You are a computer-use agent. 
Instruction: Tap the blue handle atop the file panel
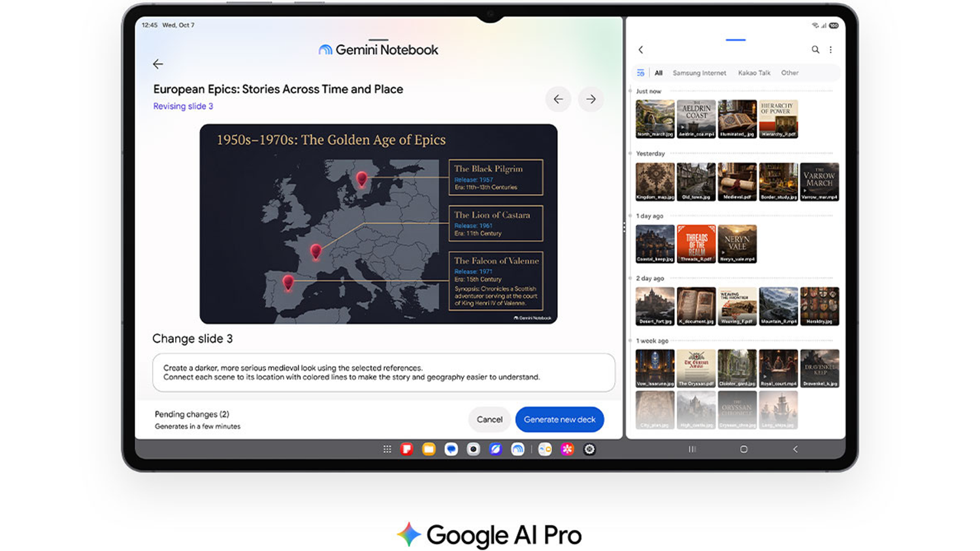[x=736, y=40]
